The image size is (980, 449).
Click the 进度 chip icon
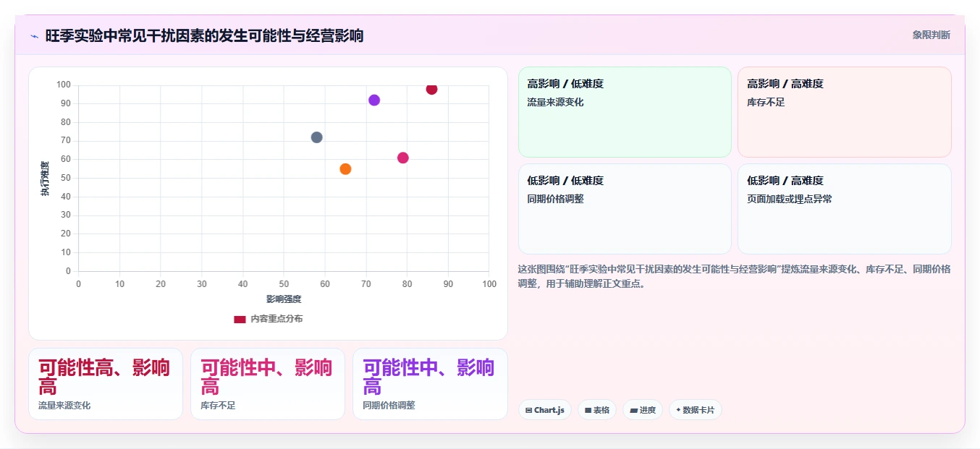[x=634, y=410]
